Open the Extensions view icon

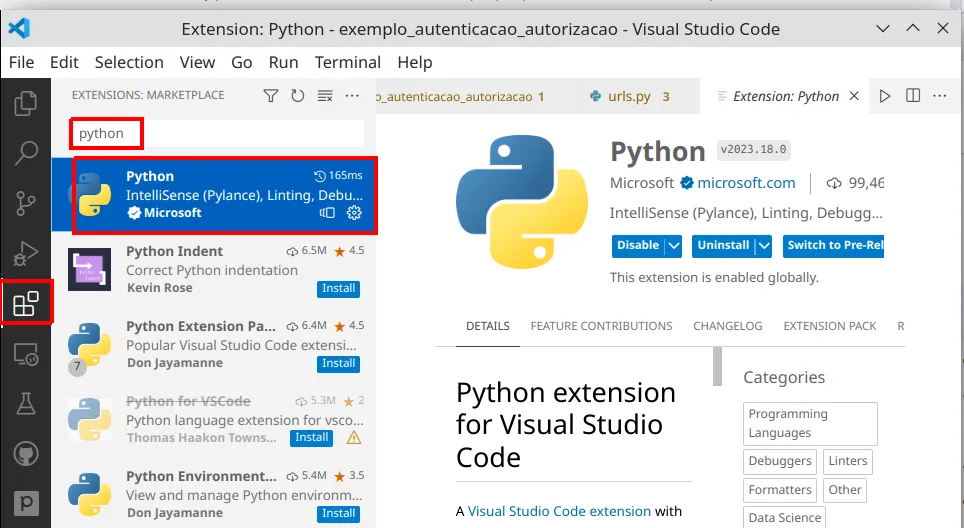26,303
